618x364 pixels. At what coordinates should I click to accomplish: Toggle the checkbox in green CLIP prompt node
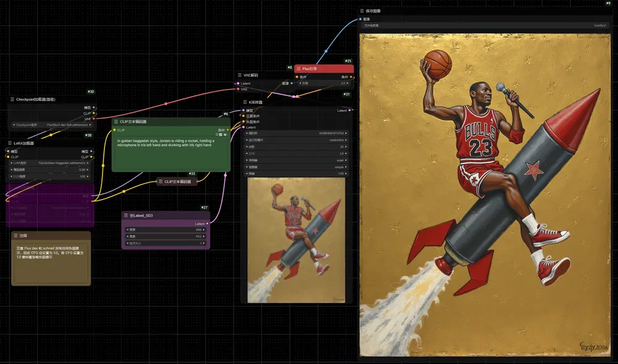pos(221,135)
